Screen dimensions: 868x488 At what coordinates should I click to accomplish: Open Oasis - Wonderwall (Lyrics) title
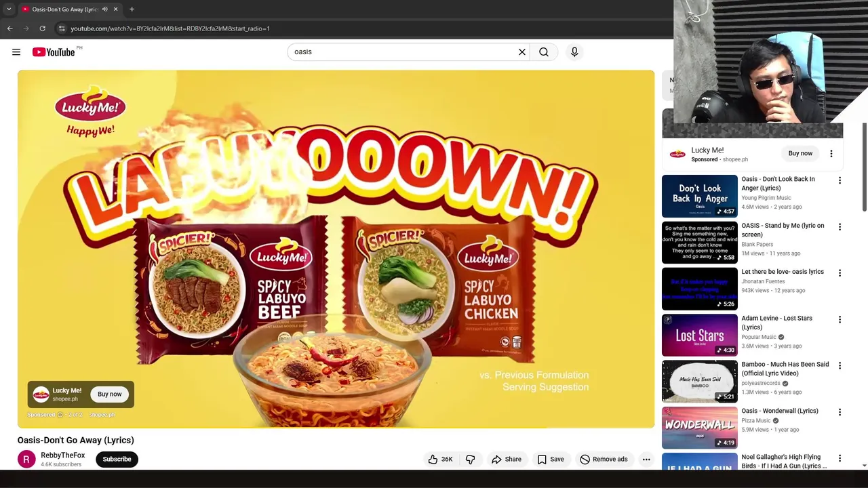point(779,411)
